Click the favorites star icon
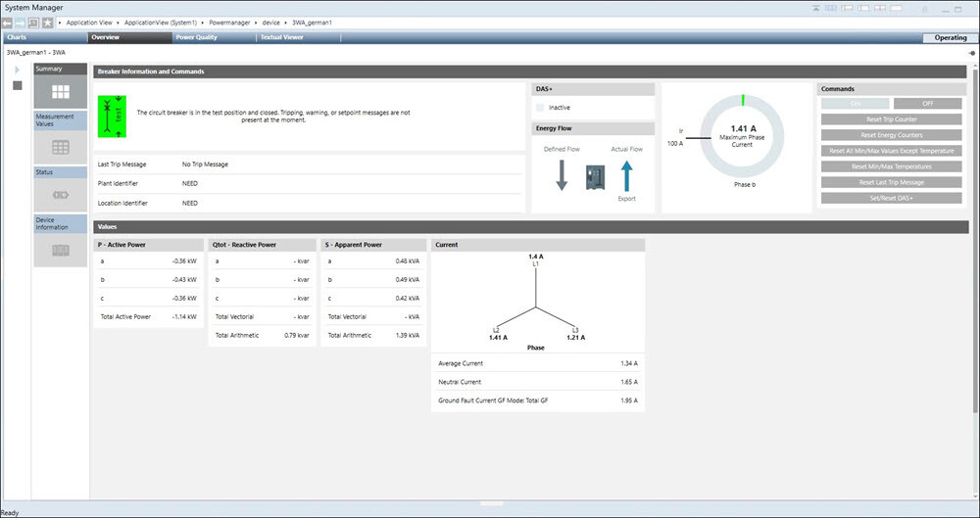The image size is (980, 518). (47, 22)
